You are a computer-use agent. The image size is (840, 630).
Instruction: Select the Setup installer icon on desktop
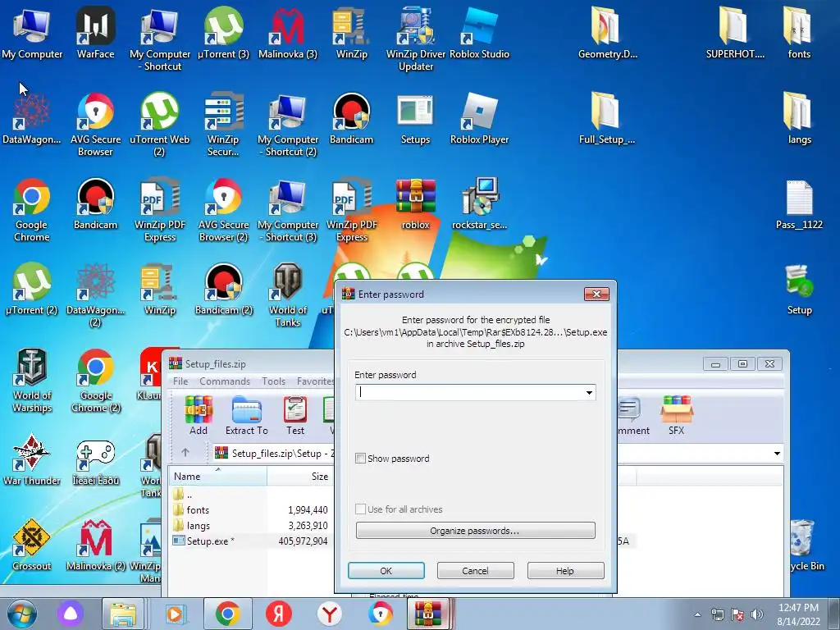pos(799,290)
